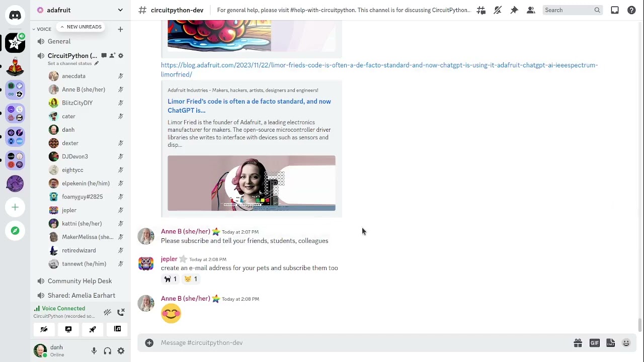Viewport: 644px width, 362px height.
Task: Open chat for CircuitPython voice channel
Action: (x=104, y=56)
